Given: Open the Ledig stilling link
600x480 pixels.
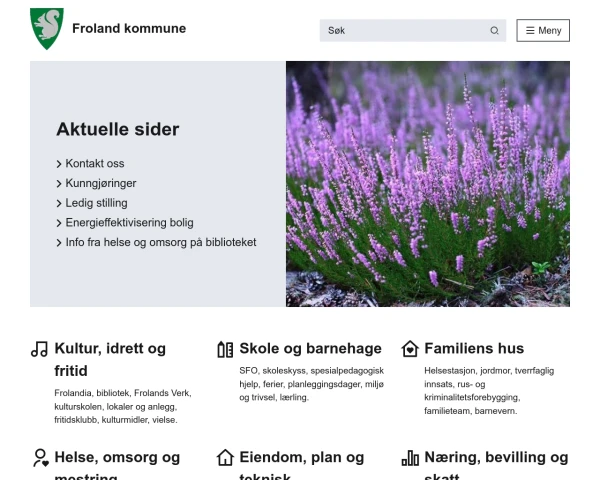Looking at the screenshot, I should [96, 203].
